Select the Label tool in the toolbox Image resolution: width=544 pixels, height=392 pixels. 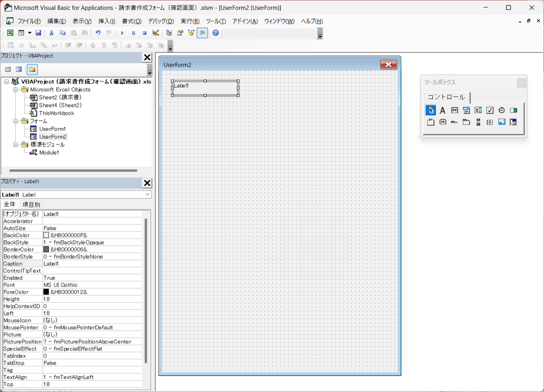443,111
